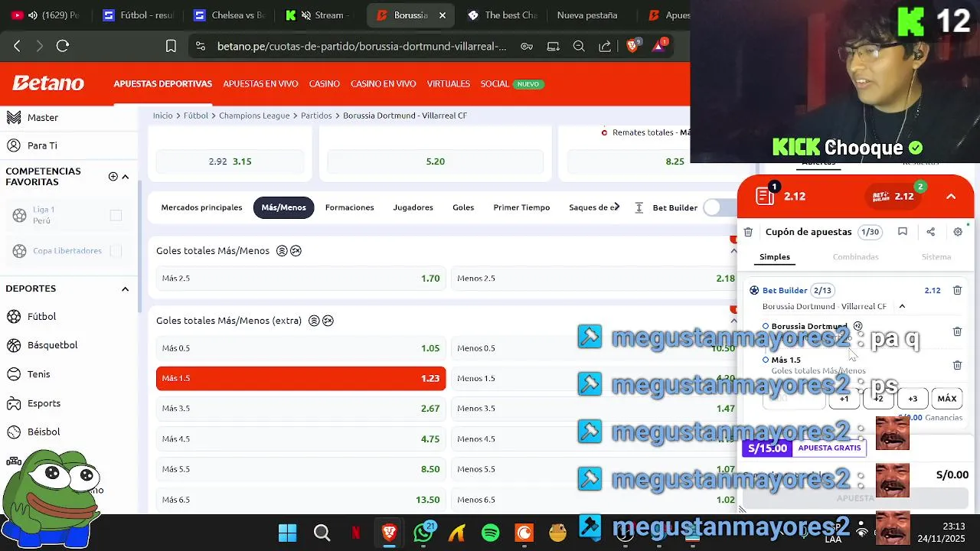Open Brave Shields lion icon
Image resolution: width=980 pixels, height=551 pixels.
click(632, 46)
